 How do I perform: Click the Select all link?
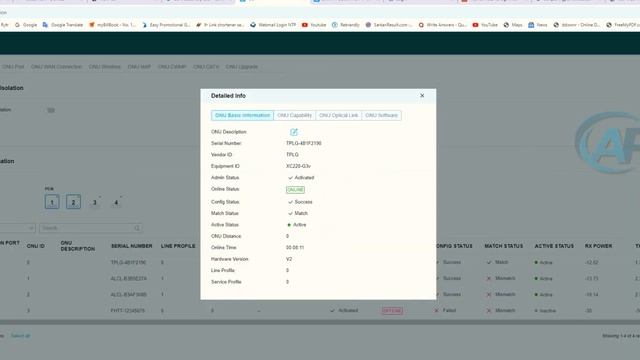[x=20, y=336]
